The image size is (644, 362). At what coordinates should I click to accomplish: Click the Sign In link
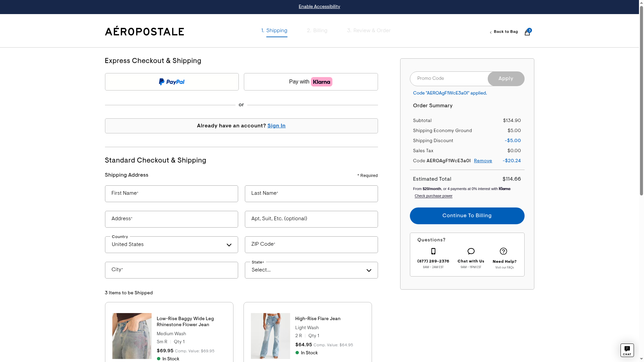tap(276, 126)
